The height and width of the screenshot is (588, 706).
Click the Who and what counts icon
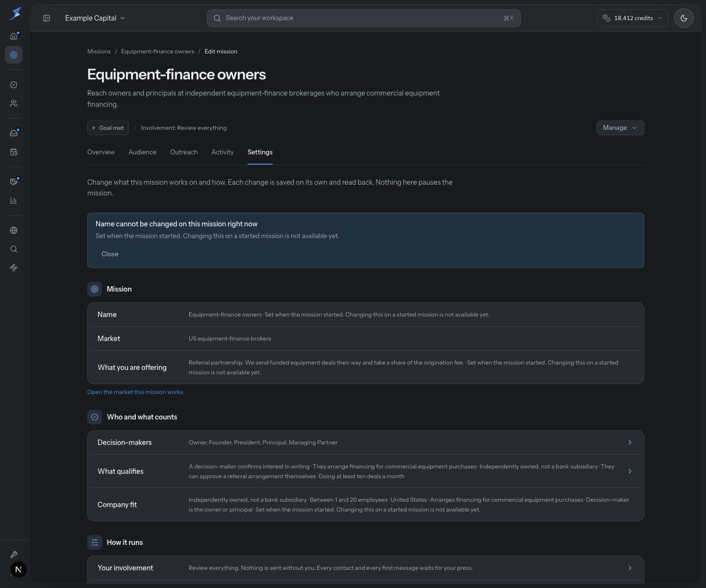[x=95, y=417]
